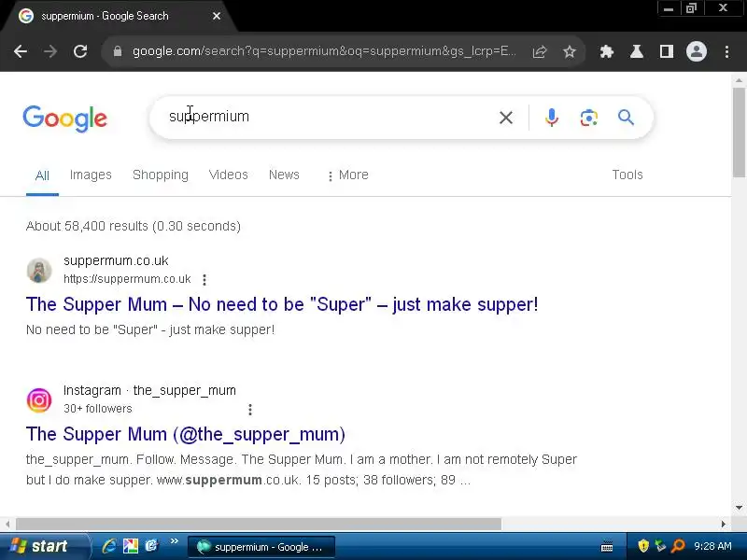Click the orange magnifier tray icon
Screen dimensions: 747x560
point(678,546)
